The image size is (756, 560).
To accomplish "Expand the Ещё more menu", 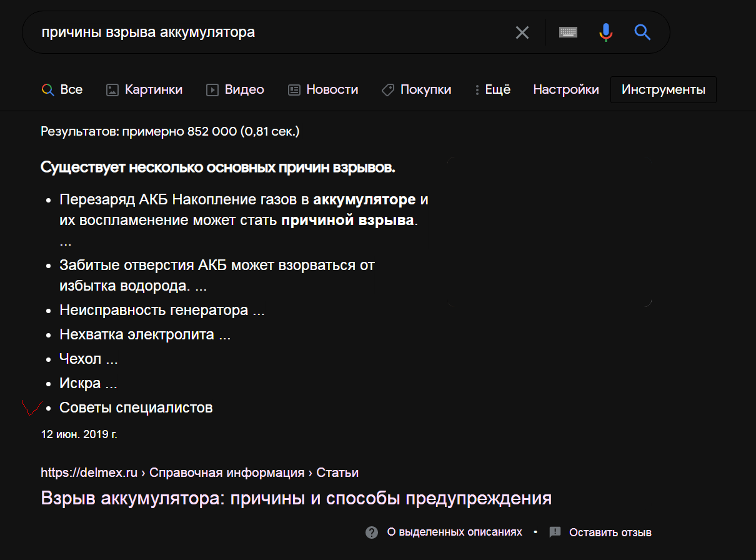I will [x=493, y=89].
